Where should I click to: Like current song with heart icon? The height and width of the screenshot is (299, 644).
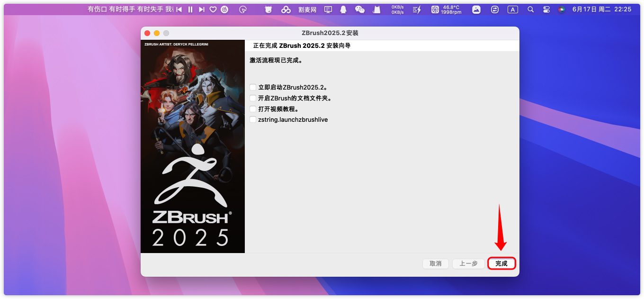pos(213,9)
